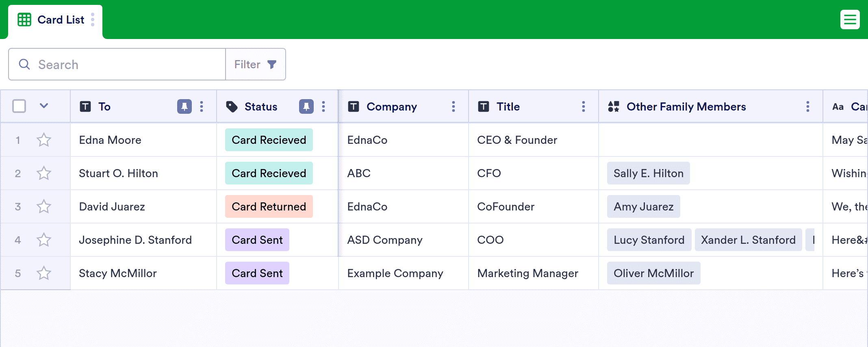This screenshot has height=347, width=868.
Task: Open Other Family Members column options
Action: point(808,106)
